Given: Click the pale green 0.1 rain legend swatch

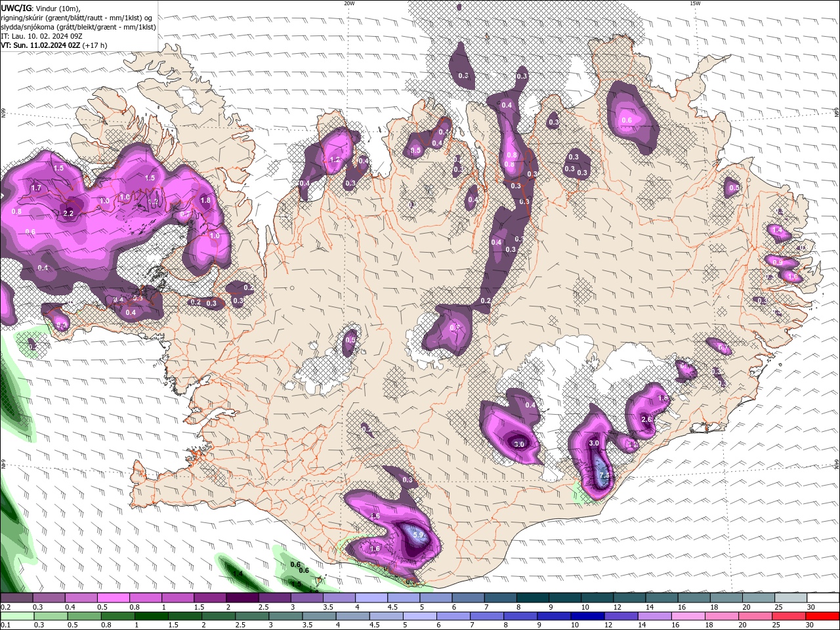Looking at the screenshot, I should click(17, 616).
